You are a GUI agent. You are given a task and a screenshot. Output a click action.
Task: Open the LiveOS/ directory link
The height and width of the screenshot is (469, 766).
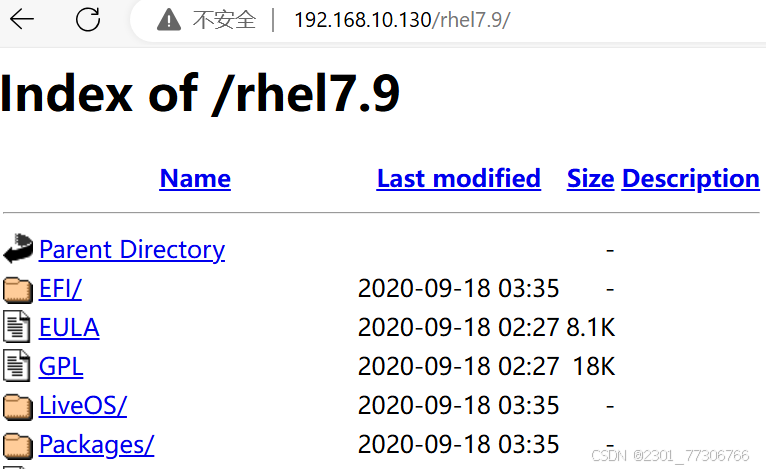pyautogui.click(x=83, y=406)
